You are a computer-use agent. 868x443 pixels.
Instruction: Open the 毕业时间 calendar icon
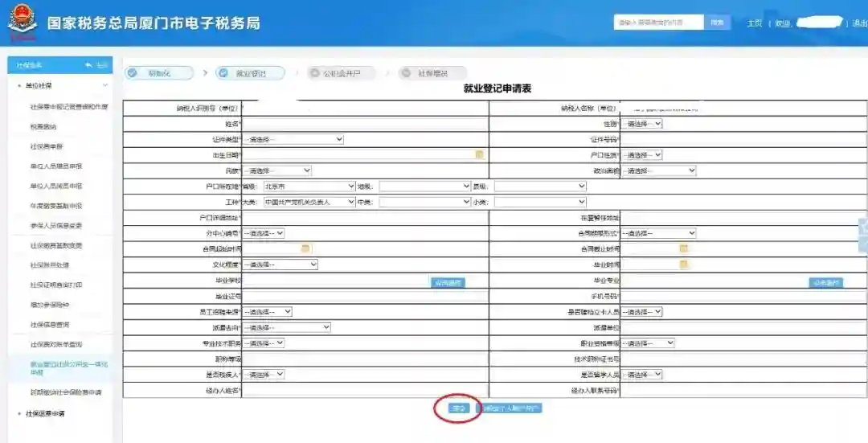click(x=684, y=264)
